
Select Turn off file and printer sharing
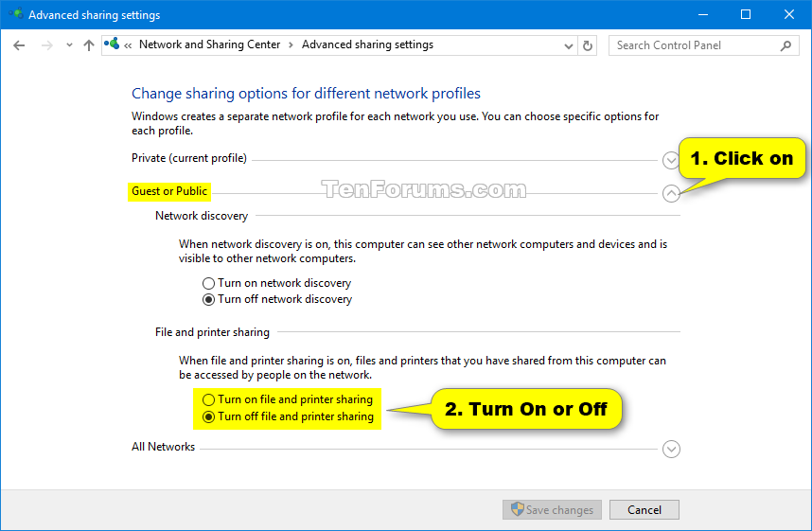(x=288, y=416)
